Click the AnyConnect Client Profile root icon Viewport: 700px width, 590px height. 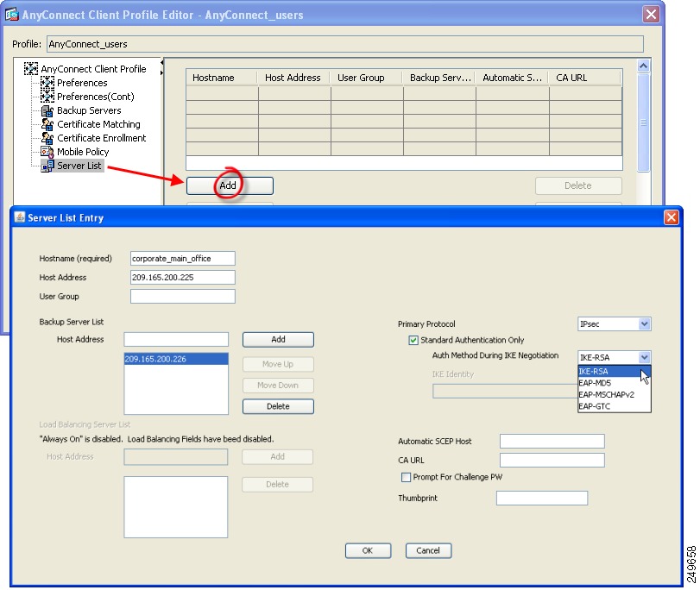click(31, 69)
